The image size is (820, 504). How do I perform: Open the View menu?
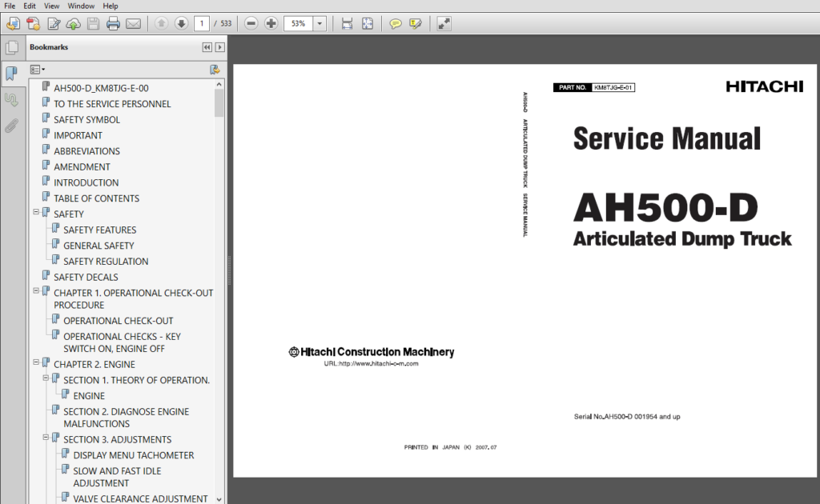coord(51,6)
